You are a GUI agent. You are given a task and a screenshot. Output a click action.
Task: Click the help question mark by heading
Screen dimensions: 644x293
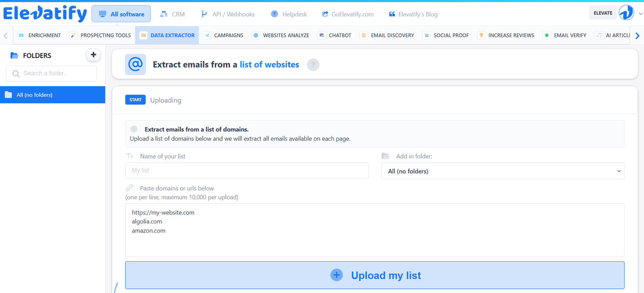(313, 65)
